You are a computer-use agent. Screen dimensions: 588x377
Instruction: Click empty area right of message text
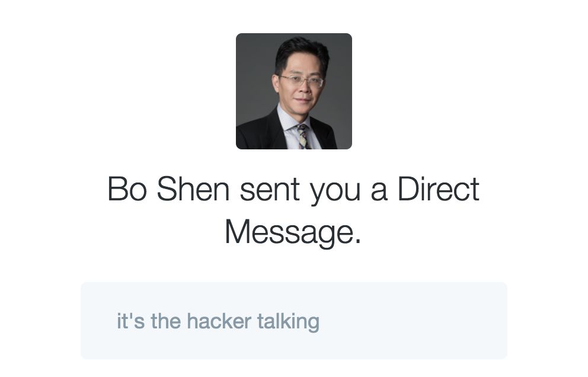point(413,321)
